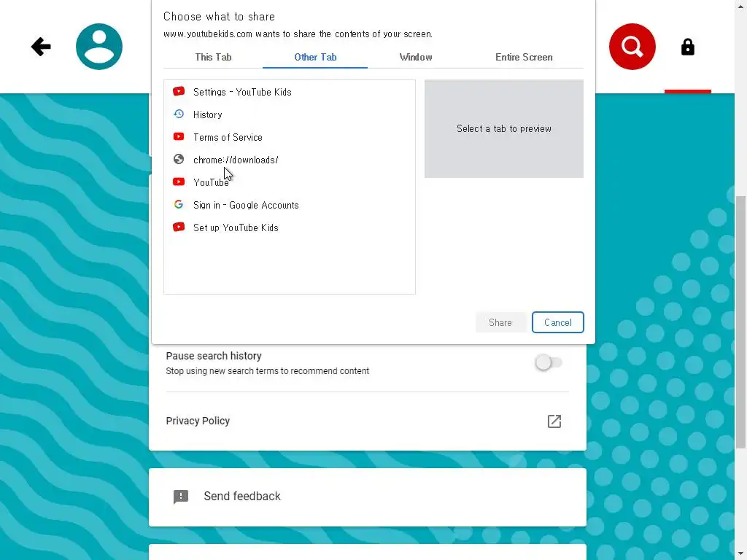Screen dimensions: 747x560
Task: Click the YouTube row's red favicon
Action: (179, 182)
